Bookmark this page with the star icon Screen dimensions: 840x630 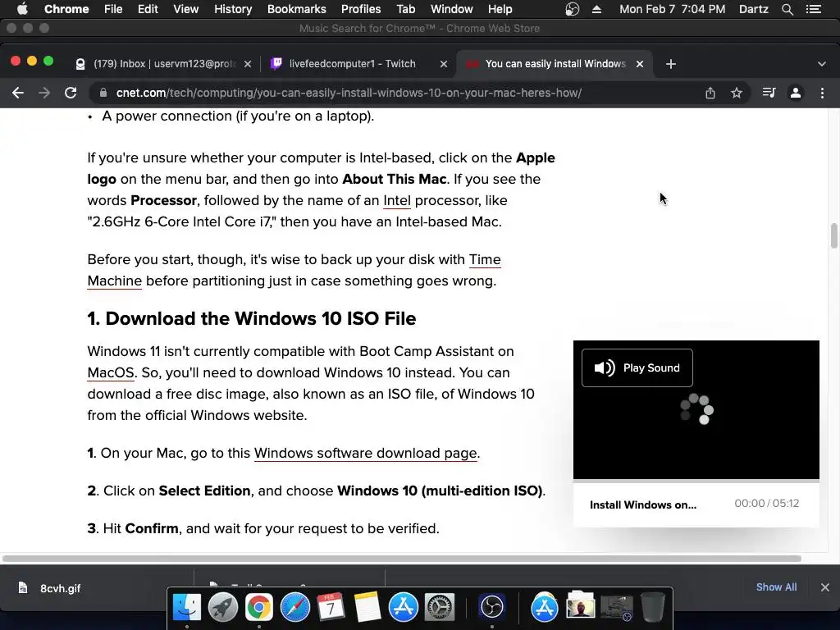coord(737,93)
